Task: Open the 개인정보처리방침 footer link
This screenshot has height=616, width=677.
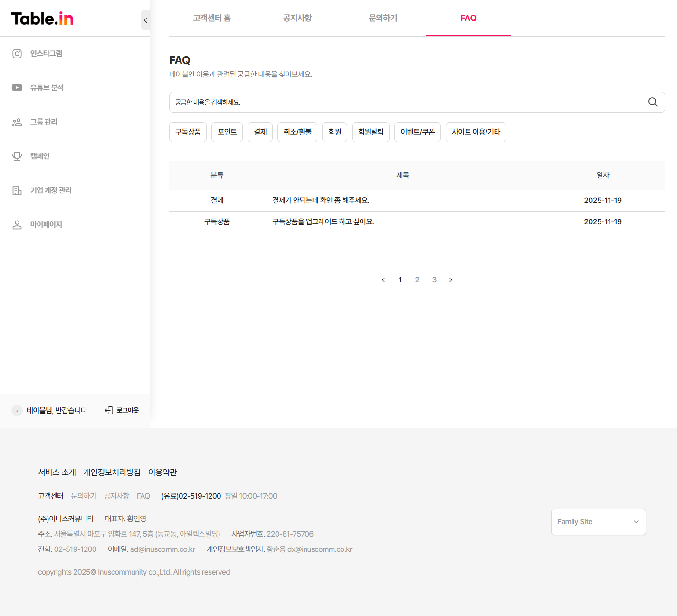Action: [112, 472]
